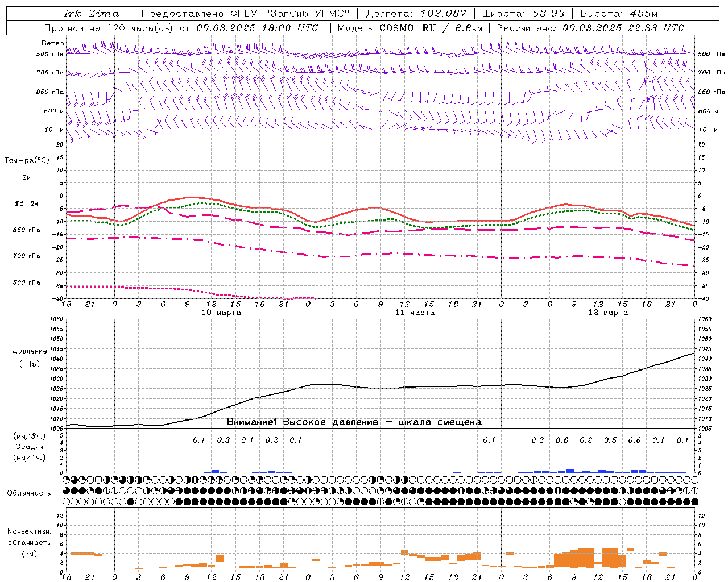The height and width of the screenshot is (582, 728).
Task: Click the '(гПа)' pressure unit label
Action: click(x=30, y=364)
